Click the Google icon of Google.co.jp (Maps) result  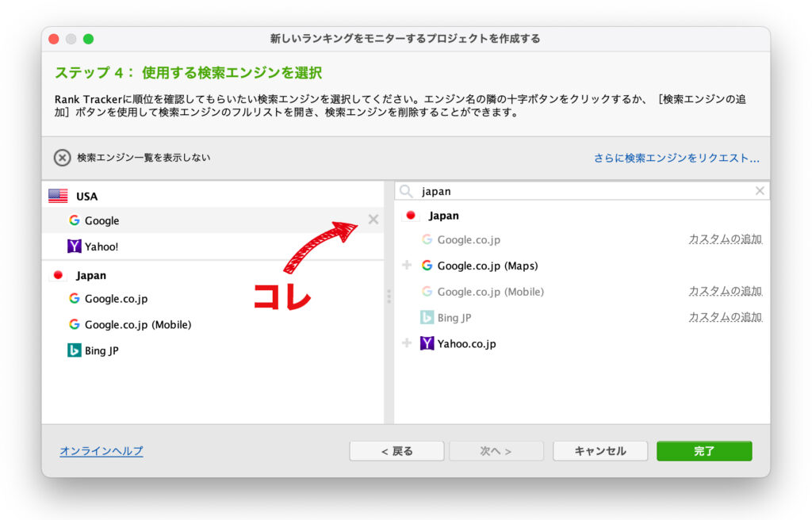coord(427,266)
